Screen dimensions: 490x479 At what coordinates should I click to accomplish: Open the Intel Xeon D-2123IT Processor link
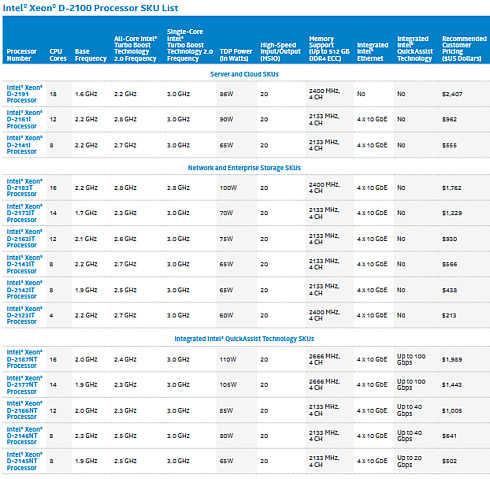pyautogui.click(x=25, y=315)
